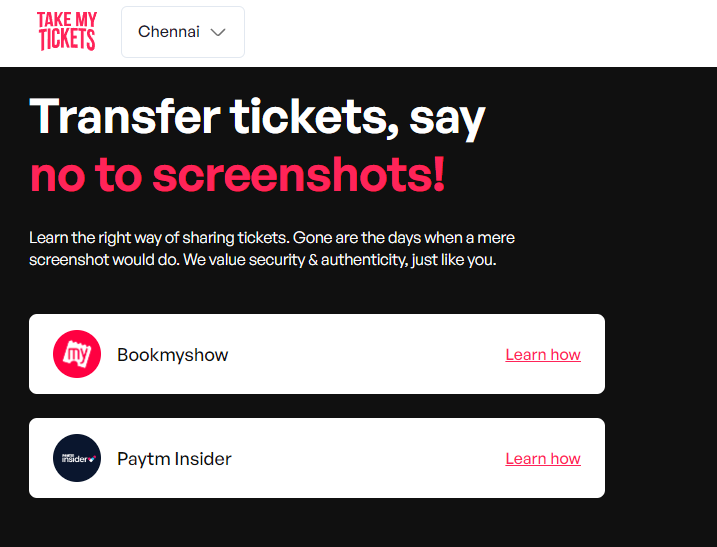Open Learn how link for Bookmyshow
717x547 pixels.
(542, 355)
